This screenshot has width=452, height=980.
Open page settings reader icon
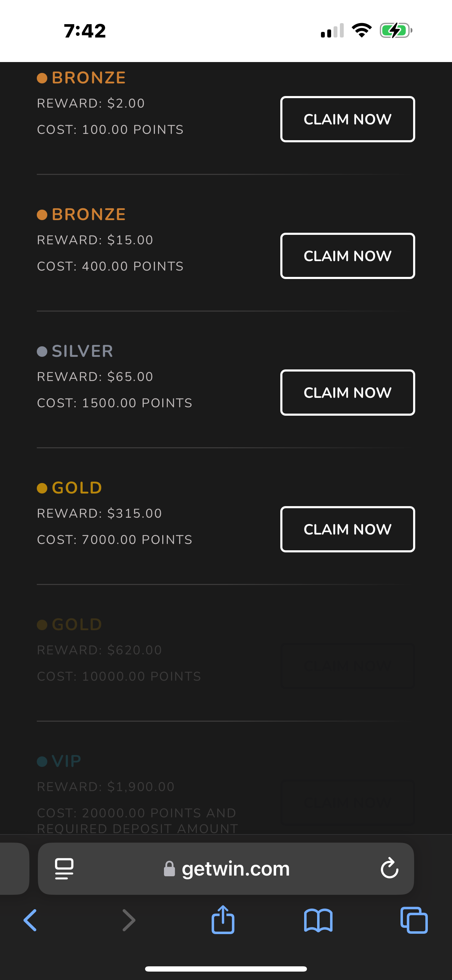click(64, 869)
